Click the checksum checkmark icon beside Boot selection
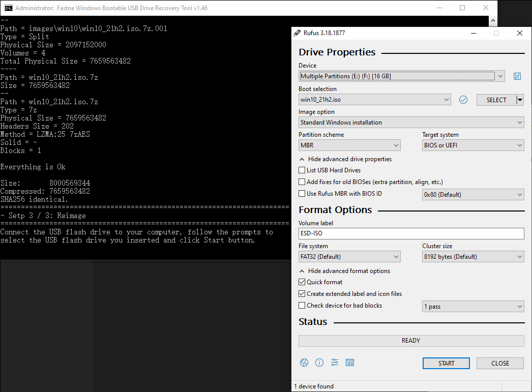Image resolution: width=532 pixels, height=392 pixels. 463,100
